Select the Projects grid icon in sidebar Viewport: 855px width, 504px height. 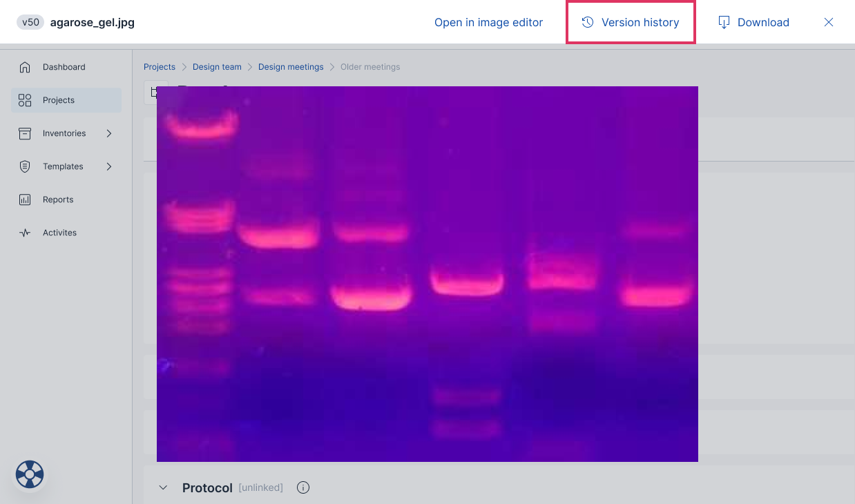point(25,100)
